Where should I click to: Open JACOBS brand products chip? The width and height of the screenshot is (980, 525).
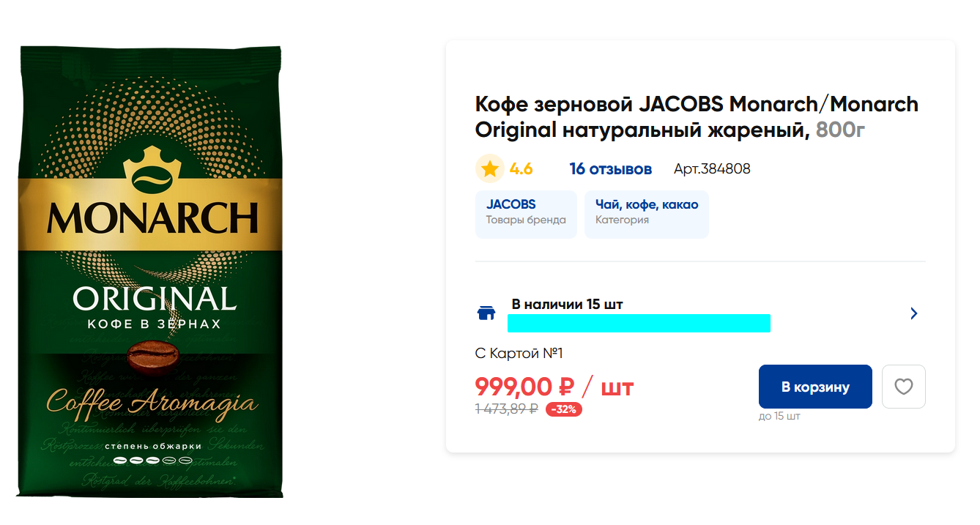(x=526, y=215)
